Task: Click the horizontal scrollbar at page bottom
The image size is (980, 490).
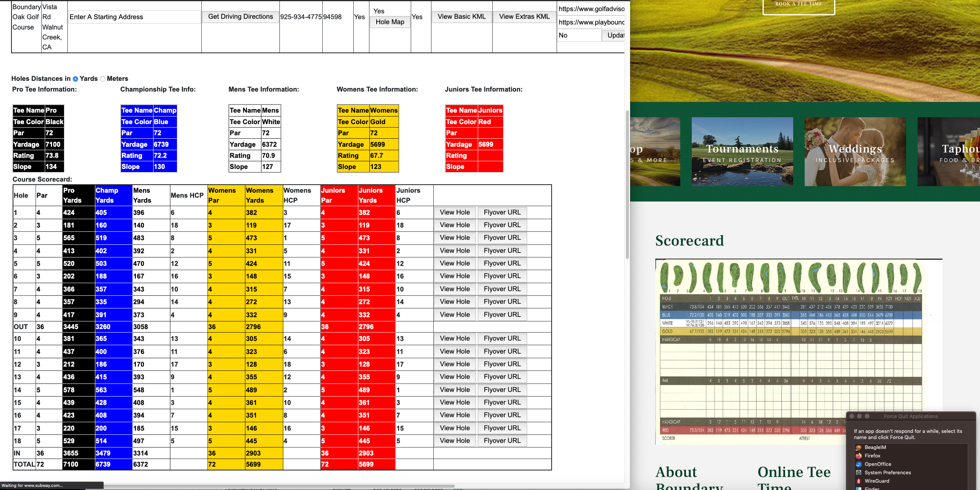Action: coord(279,487)
